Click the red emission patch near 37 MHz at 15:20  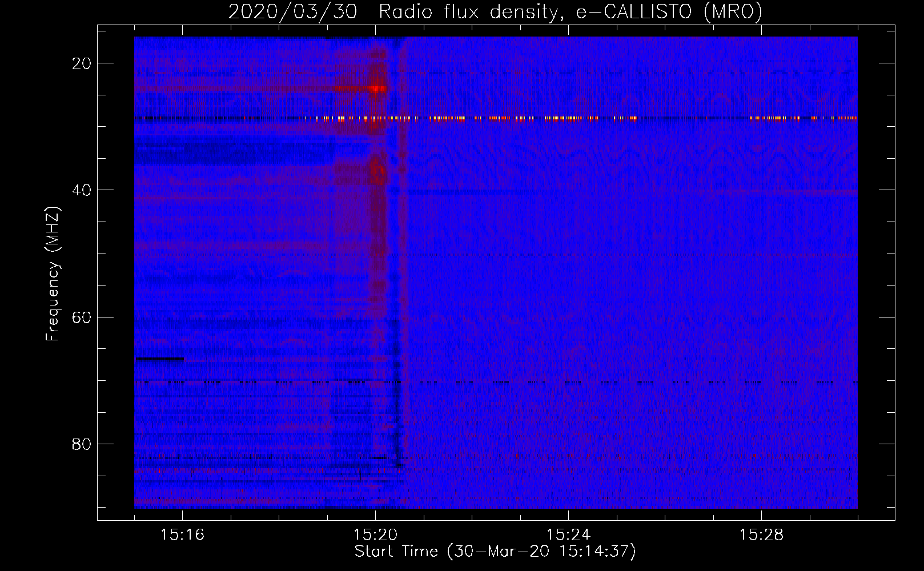point(377,171)
